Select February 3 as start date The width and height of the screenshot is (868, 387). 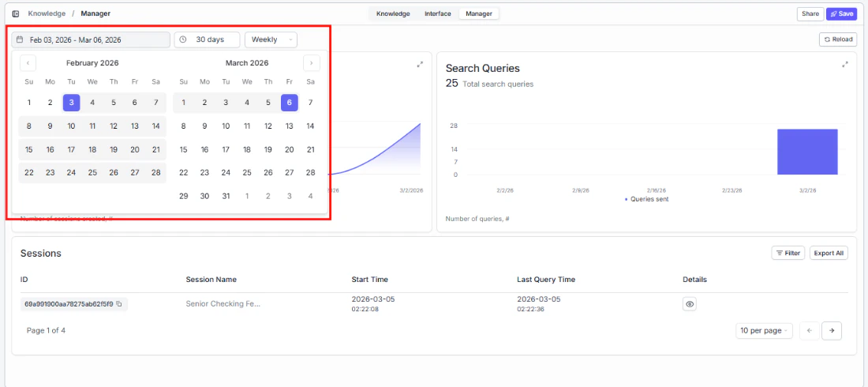pyautogui.click(x=71, y=103)
